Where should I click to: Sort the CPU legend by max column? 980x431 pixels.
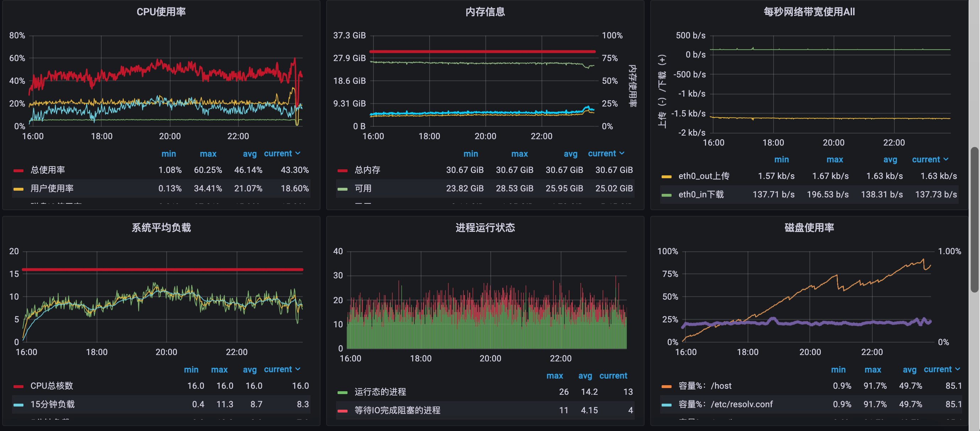click(208, 154)
